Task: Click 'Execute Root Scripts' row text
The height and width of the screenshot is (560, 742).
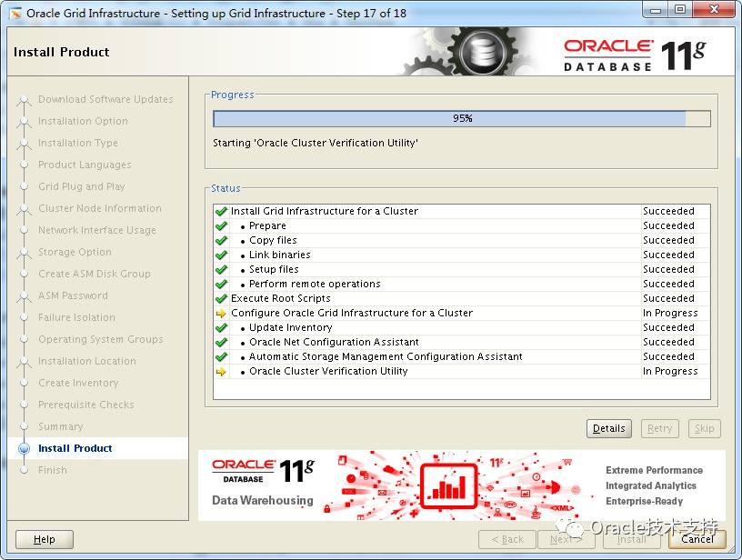Action: (x=281, y=298)
